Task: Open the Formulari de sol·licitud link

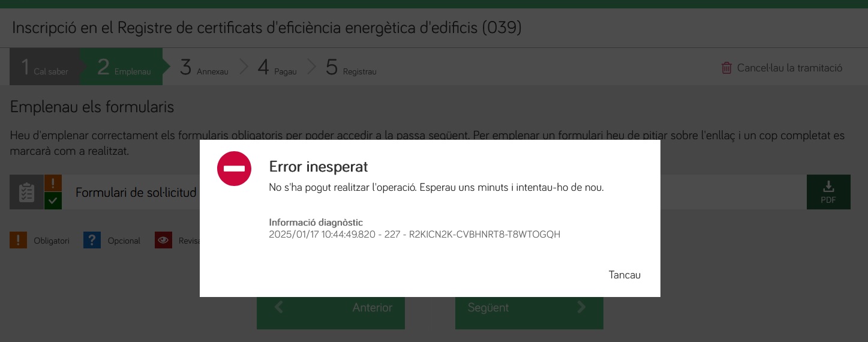Action: click(x=136, y=193)
